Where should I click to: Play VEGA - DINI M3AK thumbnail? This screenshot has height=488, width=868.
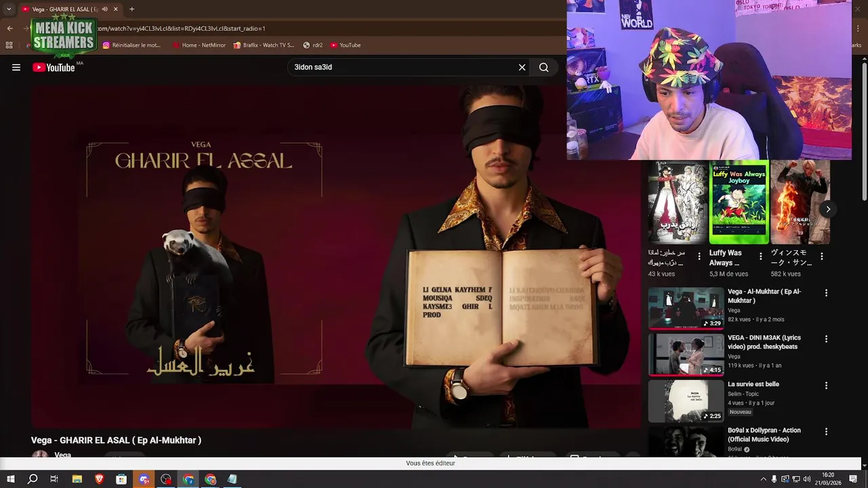click(686, 354)
